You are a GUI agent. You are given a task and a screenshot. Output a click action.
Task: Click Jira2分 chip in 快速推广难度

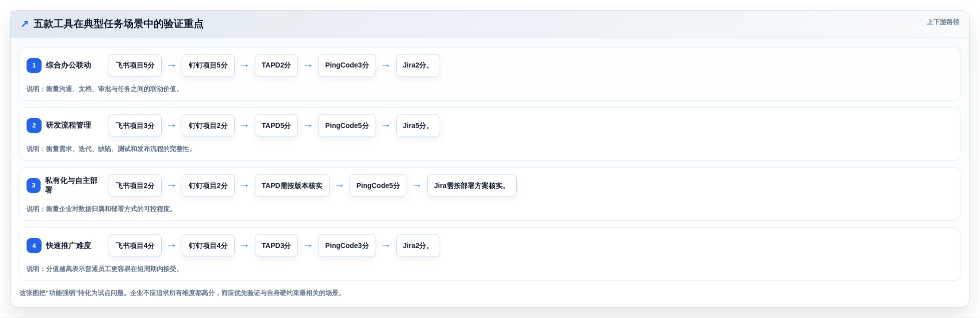tap(418, 245)
